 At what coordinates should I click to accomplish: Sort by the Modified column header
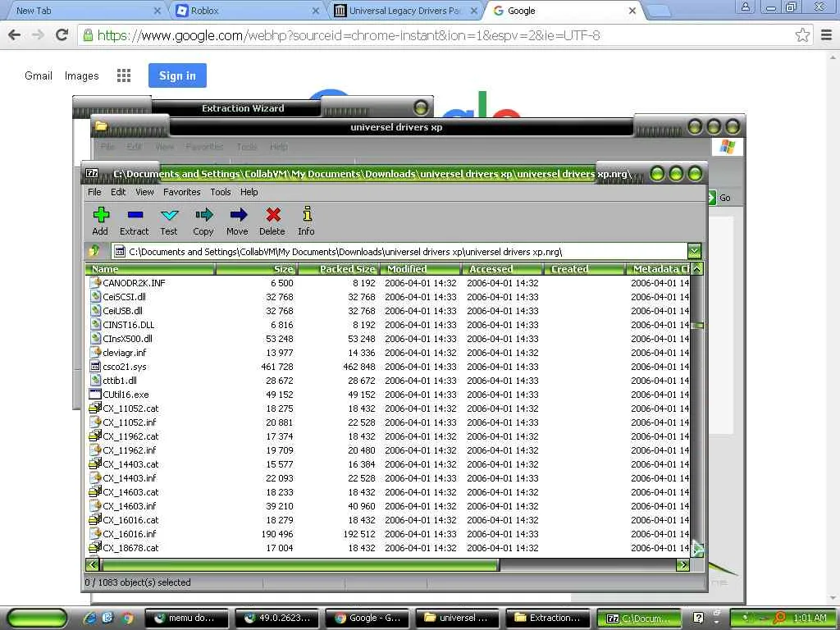coord(421,269)
